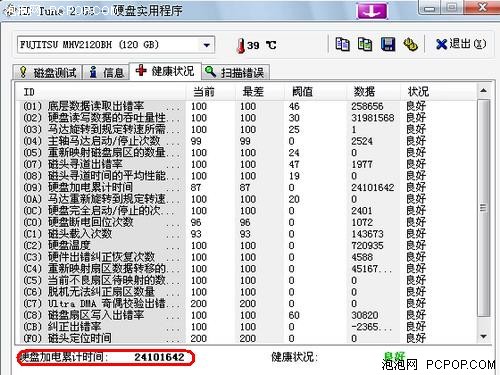Select row (0C) 硬盘完全启动/停止的次
The height and width of the screenshot is (375, 500).
point(247,211)
